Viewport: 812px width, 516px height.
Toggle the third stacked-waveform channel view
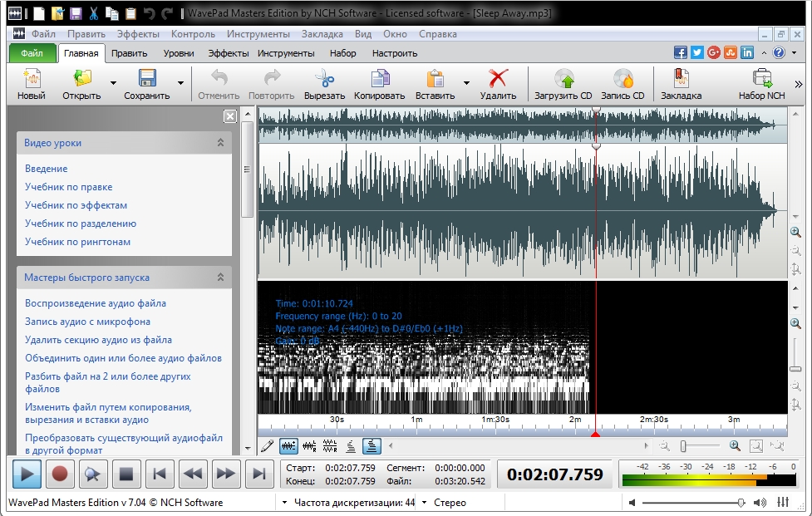point(330,445)
